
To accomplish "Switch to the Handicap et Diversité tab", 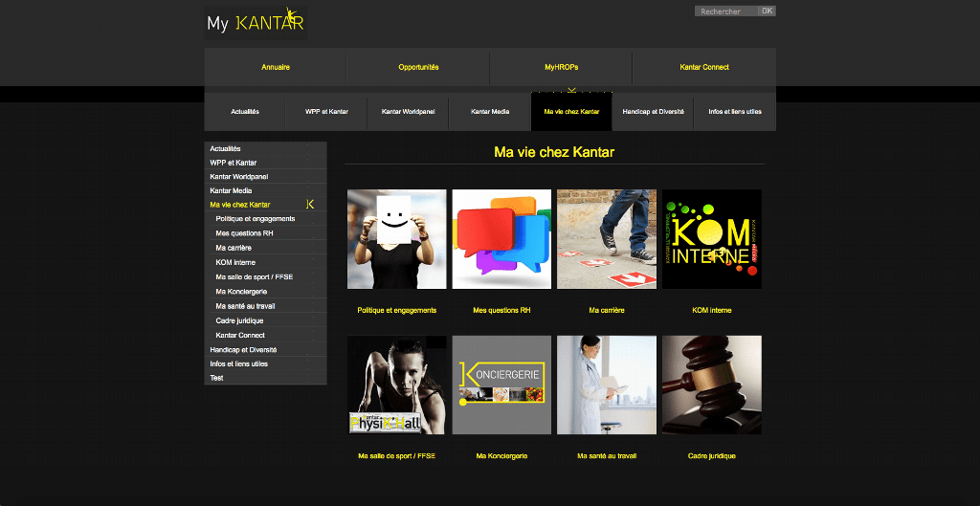I will 653,112.
